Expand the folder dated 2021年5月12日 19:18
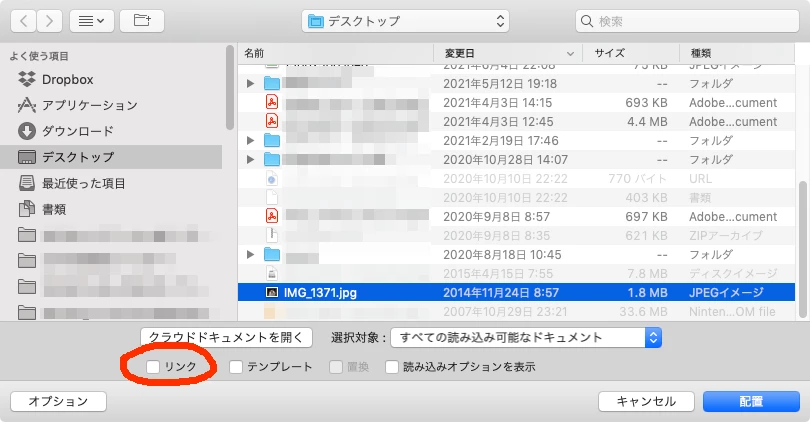The height and width of the screenshot is (422, 810). pyautogui.click(x=251, y=84)
